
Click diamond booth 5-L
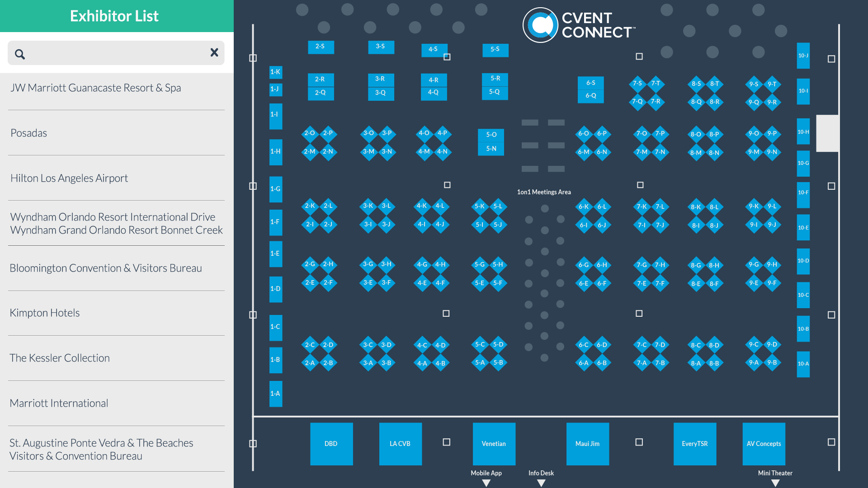click(498, 206)
